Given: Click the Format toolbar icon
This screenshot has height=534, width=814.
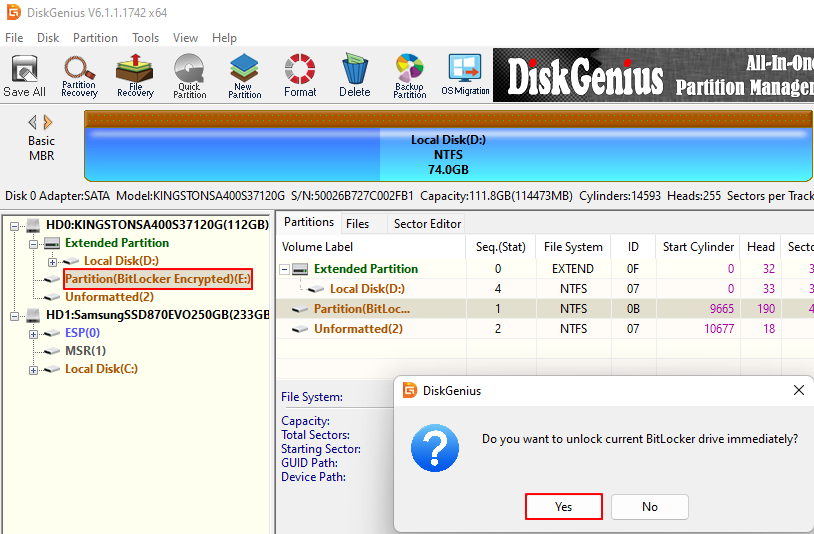Looking at the screenshot, I should [x=299, y=75].
